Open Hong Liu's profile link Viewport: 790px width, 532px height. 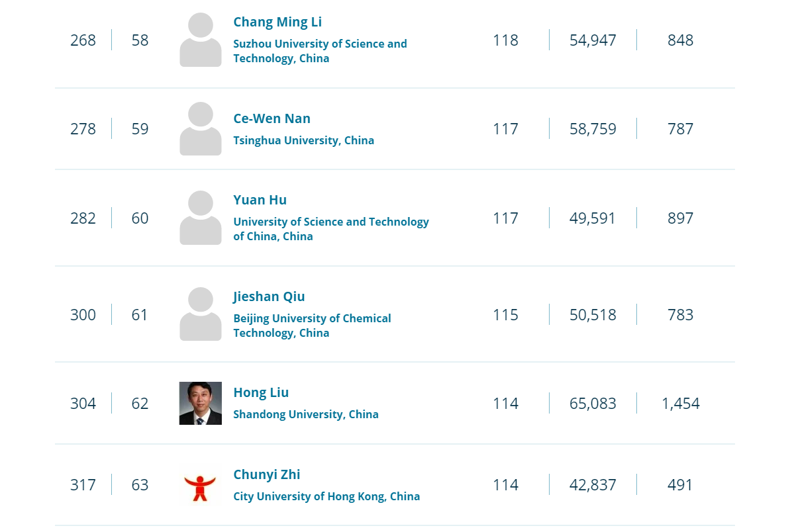click(260, 392)
